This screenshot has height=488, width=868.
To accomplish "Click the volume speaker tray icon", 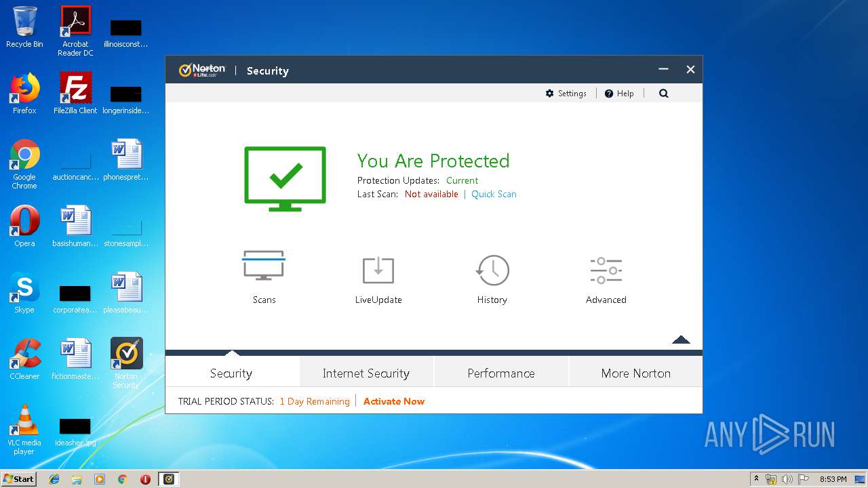I will click(x=787, y=479).
